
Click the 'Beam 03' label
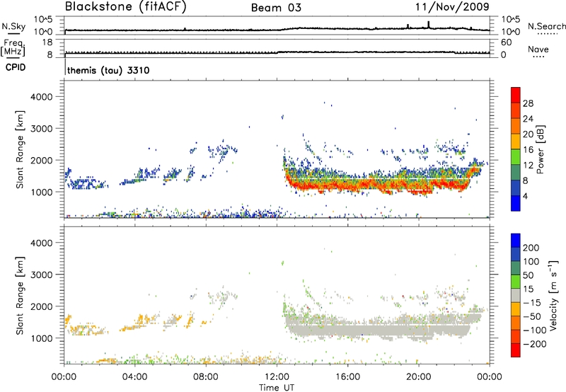click(x=276, y=8)
